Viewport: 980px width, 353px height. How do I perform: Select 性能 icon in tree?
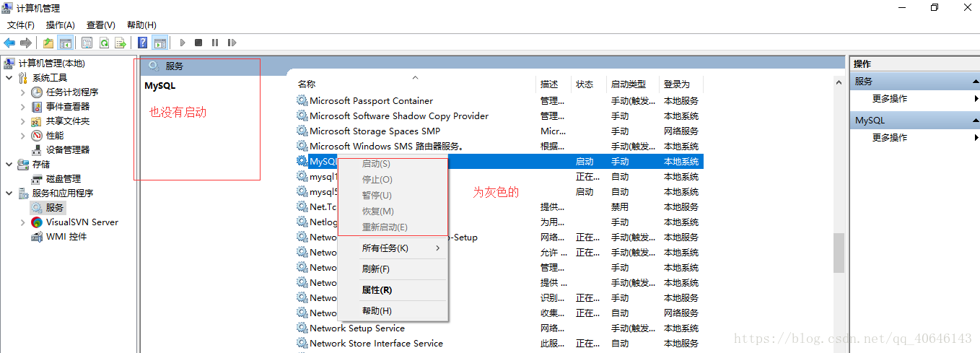[x=37, y=136]
